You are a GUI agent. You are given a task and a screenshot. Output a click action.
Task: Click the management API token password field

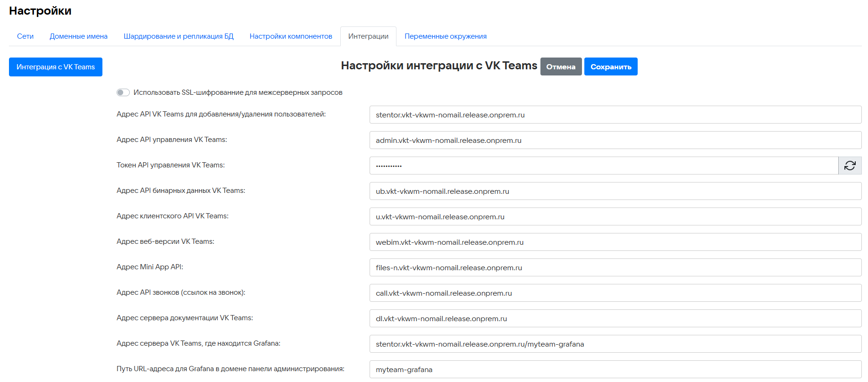[x=603, y=166]
